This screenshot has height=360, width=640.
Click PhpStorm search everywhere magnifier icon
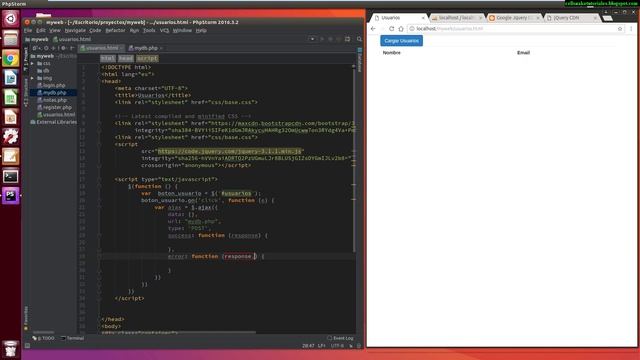pyautogui.click(x=359, y=39)
